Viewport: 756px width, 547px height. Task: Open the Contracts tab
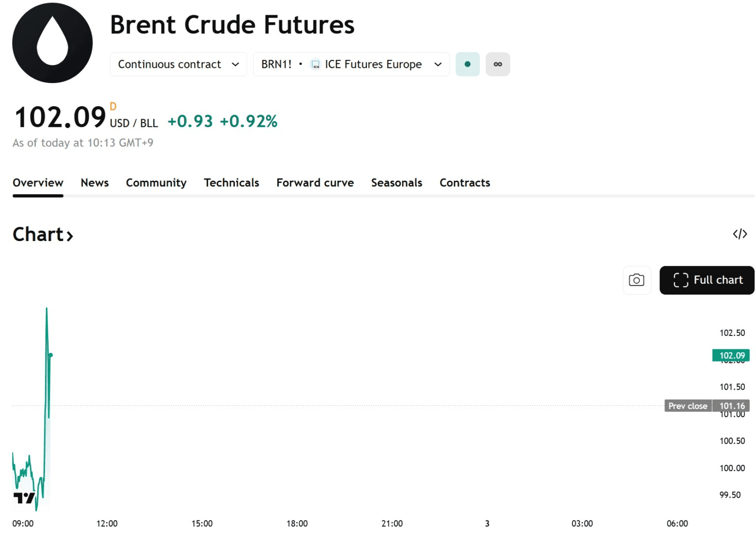[x=465, y=183]
